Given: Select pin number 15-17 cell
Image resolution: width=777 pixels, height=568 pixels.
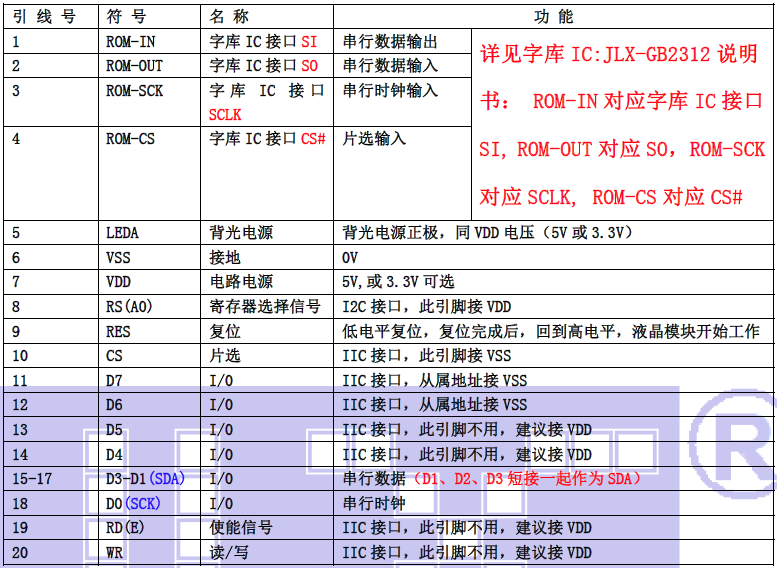Looking at the screenshot, I should click(x=32, y=480).
